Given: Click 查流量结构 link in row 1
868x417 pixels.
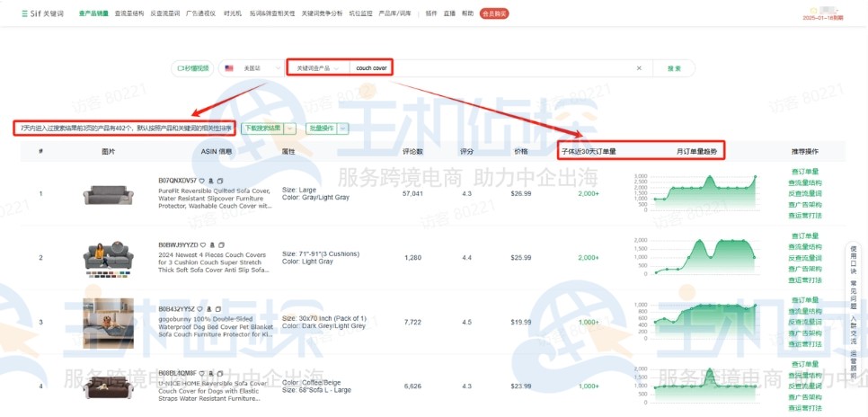Looking at the screenshot, I should tap(805, 182).
